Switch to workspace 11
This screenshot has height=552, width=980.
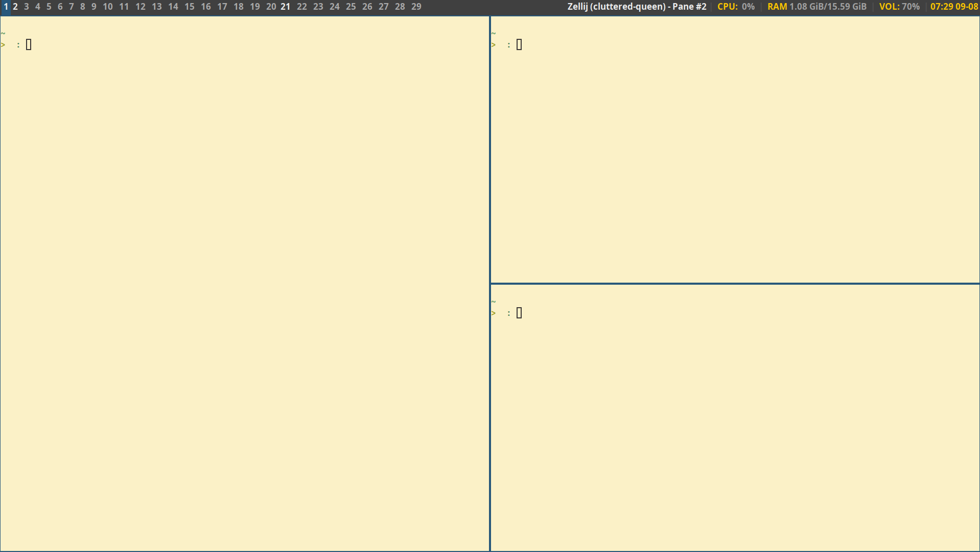pos(124,7)
